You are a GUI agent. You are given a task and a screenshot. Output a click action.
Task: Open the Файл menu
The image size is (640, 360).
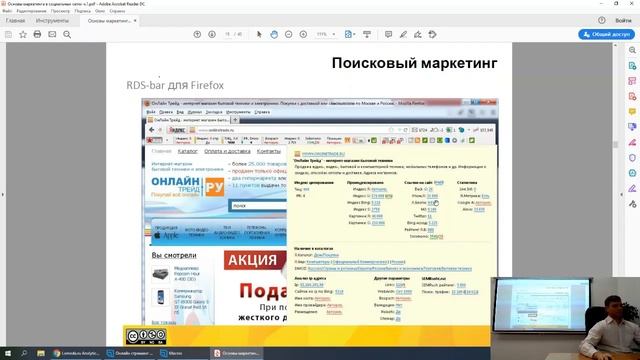click(x=7, y=11)
